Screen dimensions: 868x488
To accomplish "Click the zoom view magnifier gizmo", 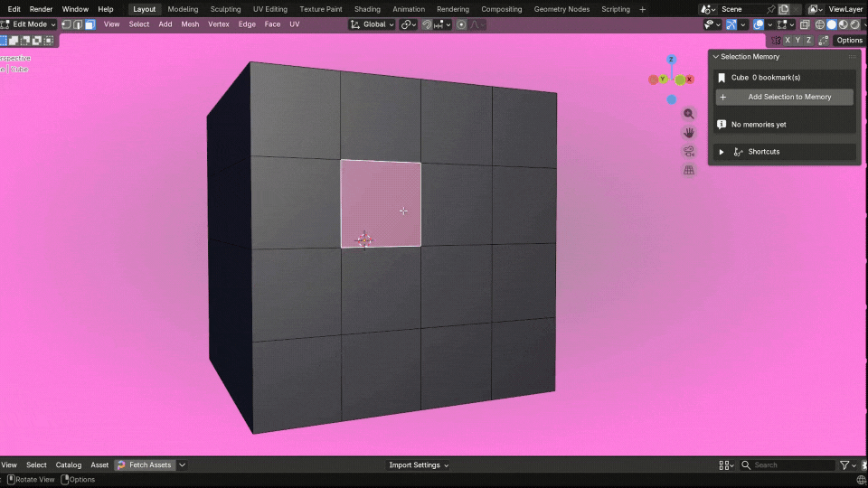I will [689, 114].
